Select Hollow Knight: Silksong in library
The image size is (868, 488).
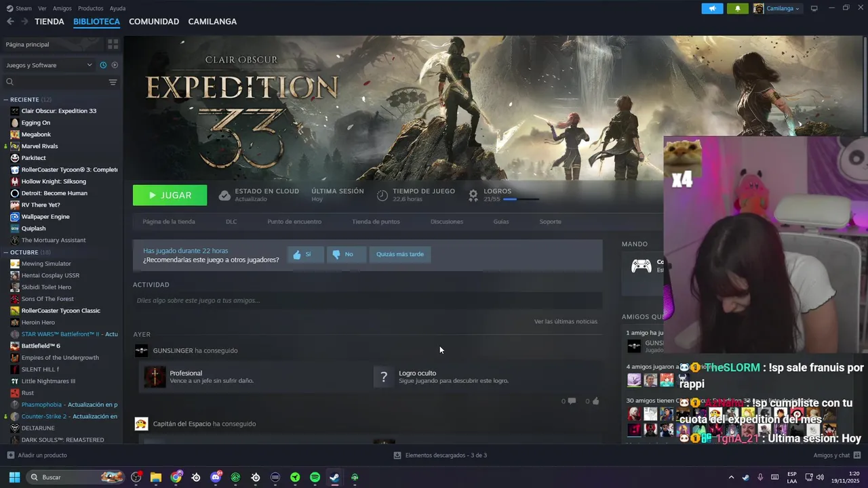point(54,181)
